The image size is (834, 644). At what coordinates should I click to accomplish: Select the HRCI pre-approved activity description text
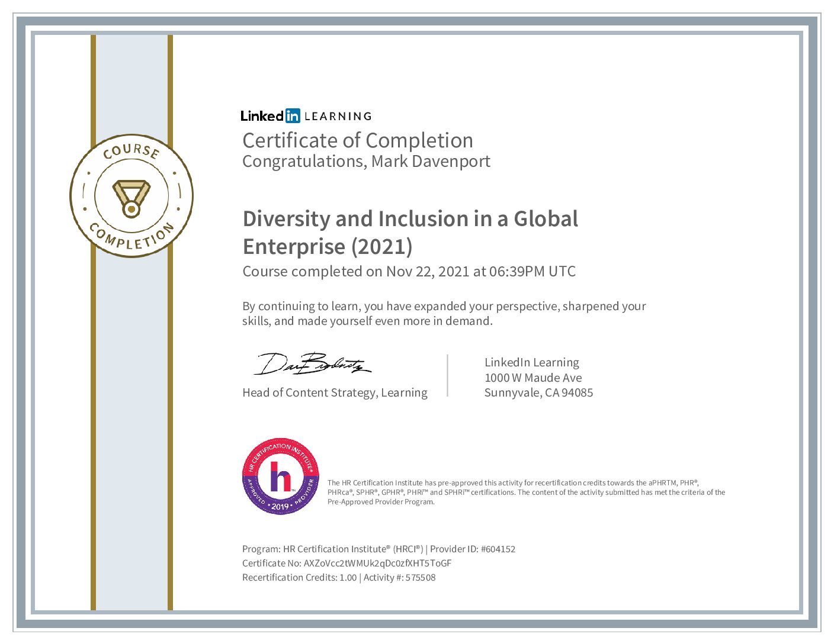(x=526, y=492)
